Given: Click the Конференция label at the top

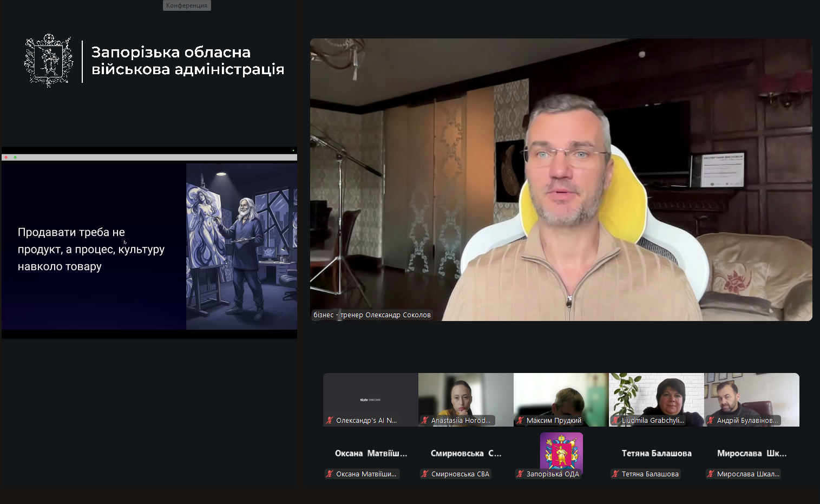Looking at the screenshot, I should [x=187, y=5].
